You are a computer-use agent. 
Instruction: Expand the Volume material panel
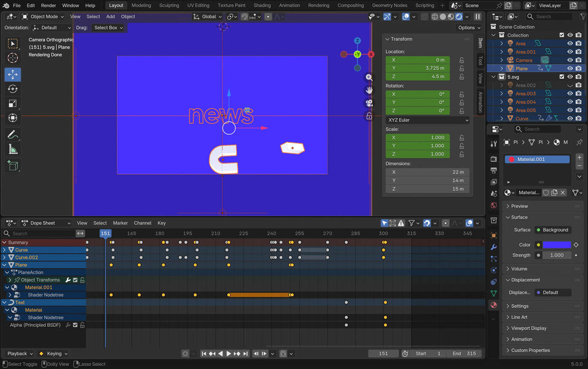pyautogui.click(x=519, y=269)
